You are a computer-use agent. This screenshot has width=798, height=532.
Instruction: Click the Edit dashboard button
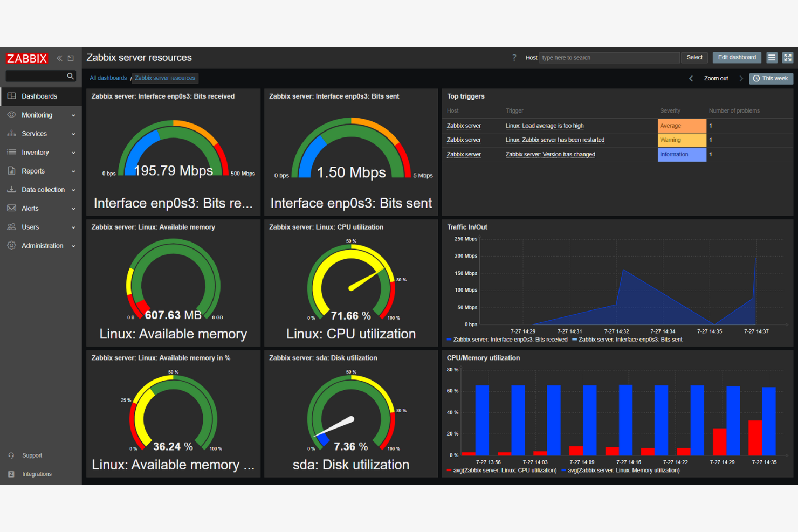[x=737, y=57]
